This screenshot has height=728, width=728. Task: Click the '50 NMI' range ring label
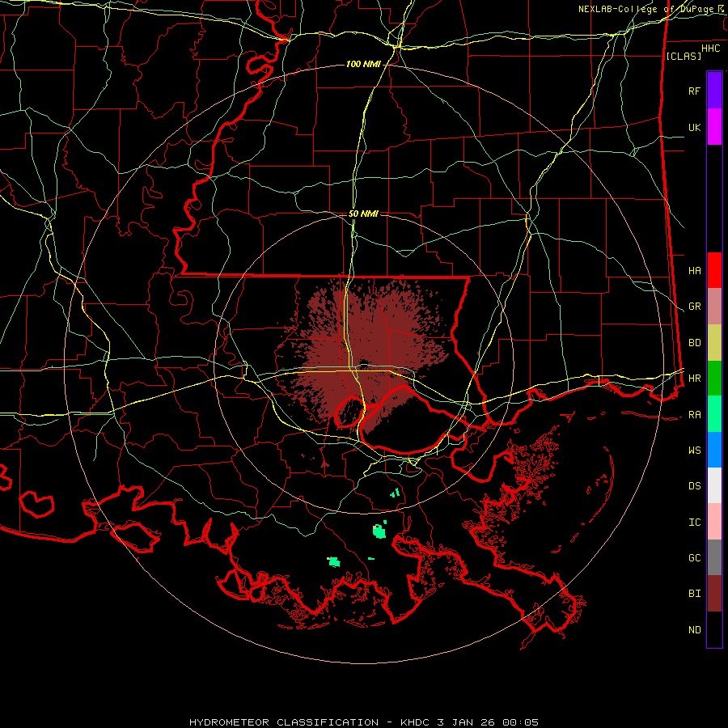pyautogui.click(x=363, y=214)
